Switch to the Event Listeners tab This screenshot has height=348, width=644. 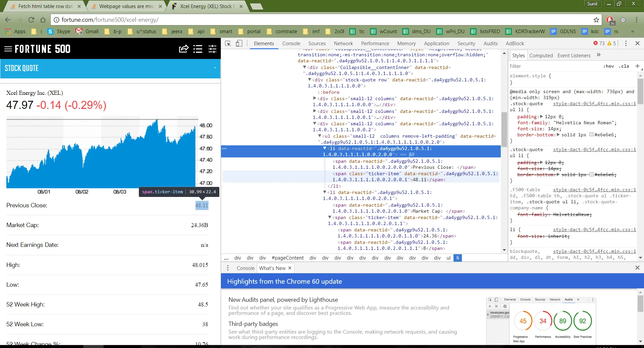point(574,56)
